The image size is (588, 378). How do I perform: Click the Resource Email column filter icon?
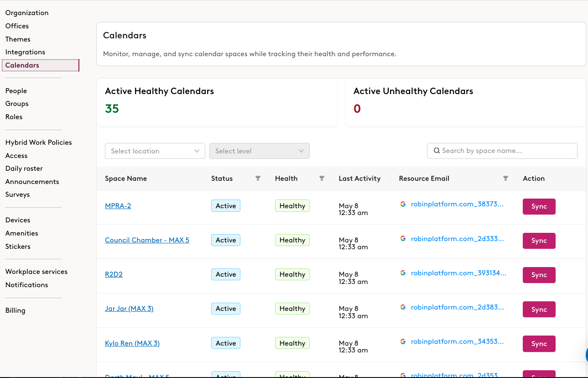[505, 178]
